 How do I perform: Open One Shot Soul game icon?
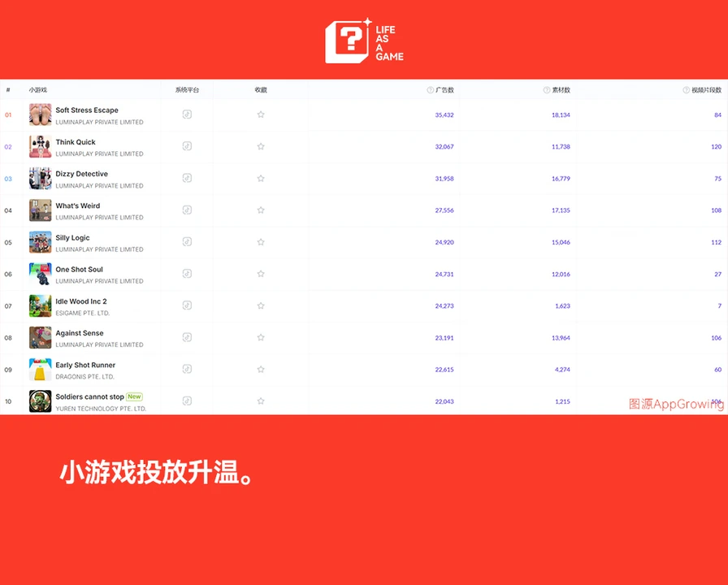(41, 274)
